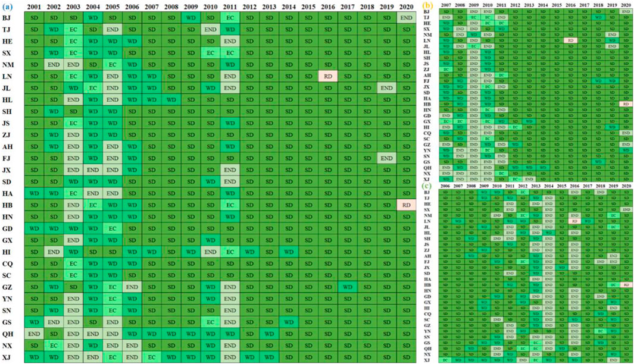
Task: Click the RD cell in panel (b) LN row
Action: click(x=570, y=40)
